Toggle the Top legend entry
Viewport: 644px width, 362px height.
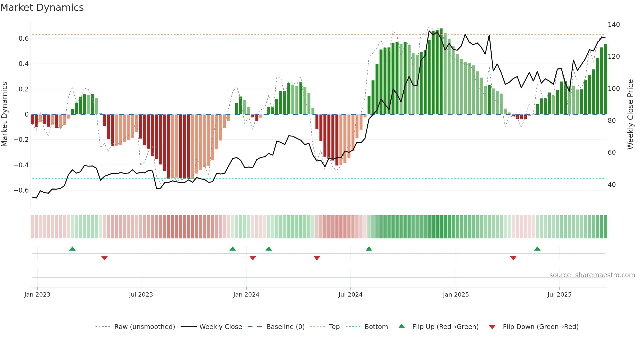pyautogui.click(x=325, y=327)
